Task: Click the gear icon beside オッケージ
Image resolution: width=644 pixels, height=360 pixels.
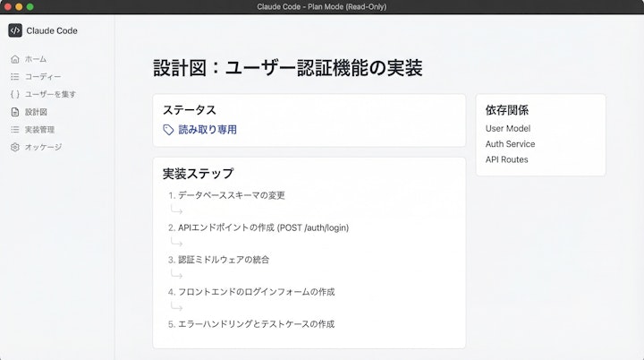Action: [x=15, y=147]
